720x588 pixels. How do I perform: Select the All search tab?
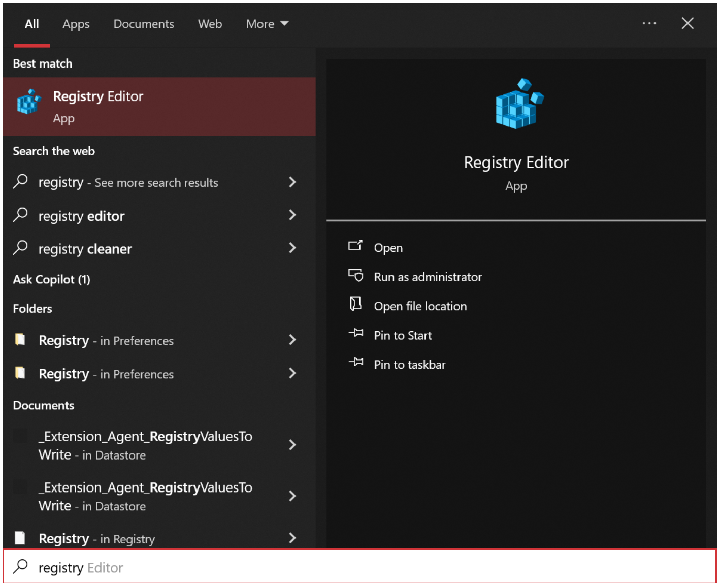[32, 24]
